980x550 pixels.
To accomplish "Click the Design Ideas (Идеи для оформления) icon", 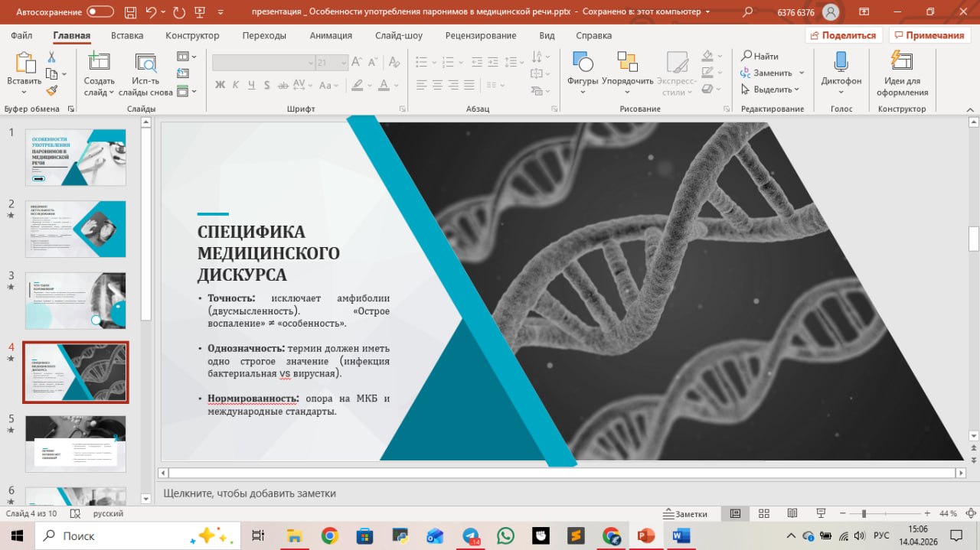I will pos(902,62).
